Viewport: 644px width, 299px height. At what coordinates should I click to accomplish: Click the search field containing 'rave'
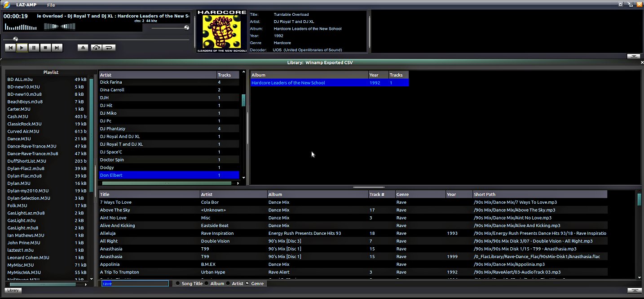(x=135, y=284)
